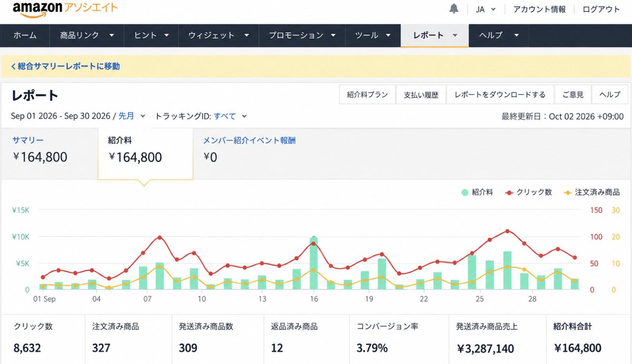Click the コンバージョン率 value 3.79%
The image size is (632, 364).
pos(372,348)
